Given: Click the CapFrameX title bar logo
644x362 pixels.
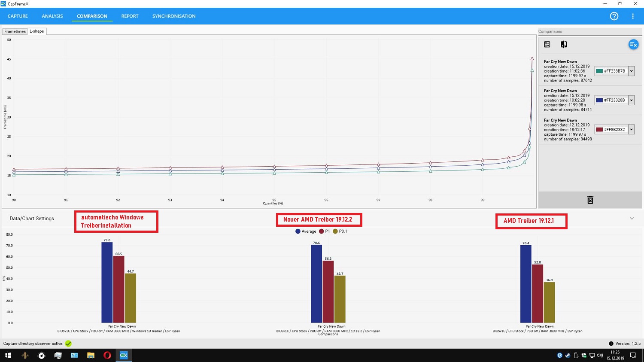Looking at the screenshot, I should [x=3, y=3].
